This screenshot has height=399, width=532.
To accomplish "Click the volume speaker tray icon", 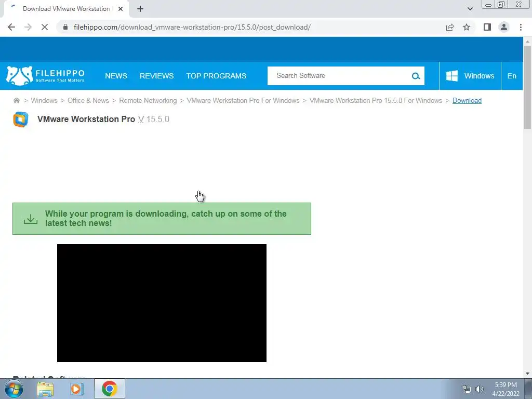I will click(479, 389).
